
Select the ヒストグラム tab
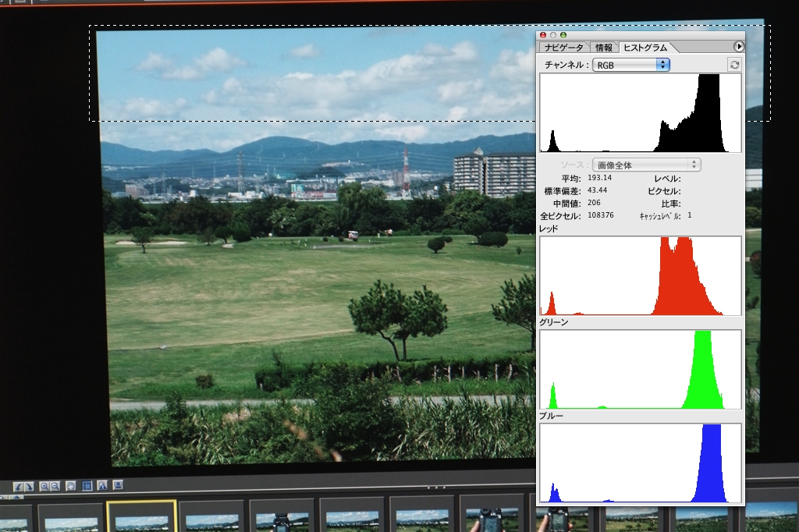[x=645, y=48]
